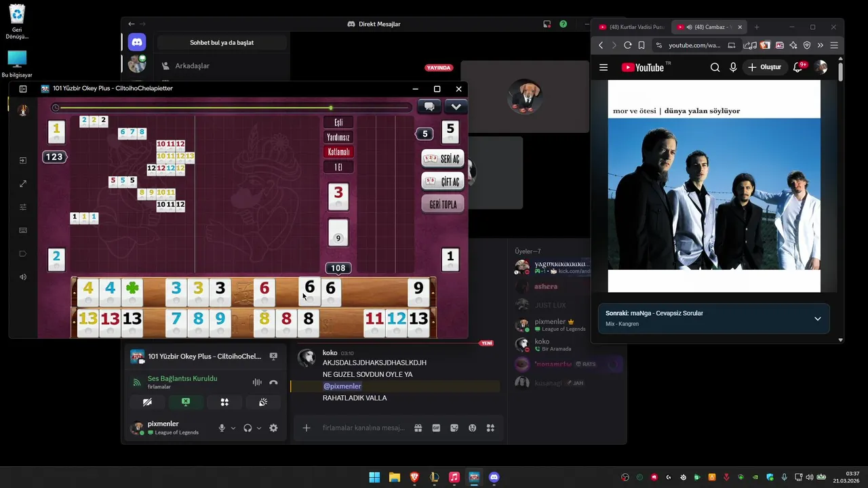Select the Çift Aç button
The height and width of the screenshot is (488, 868).
[x=443, y=182]
